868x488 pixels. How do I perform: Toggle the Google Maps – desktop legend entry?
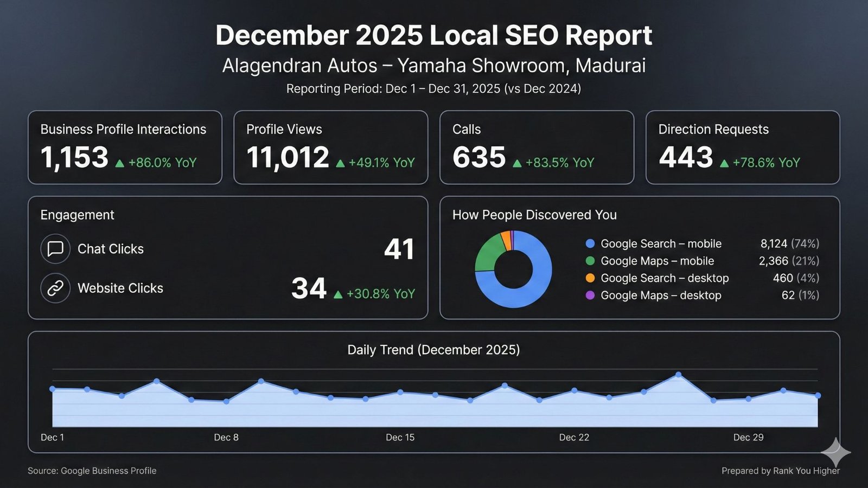pos(661,296)
